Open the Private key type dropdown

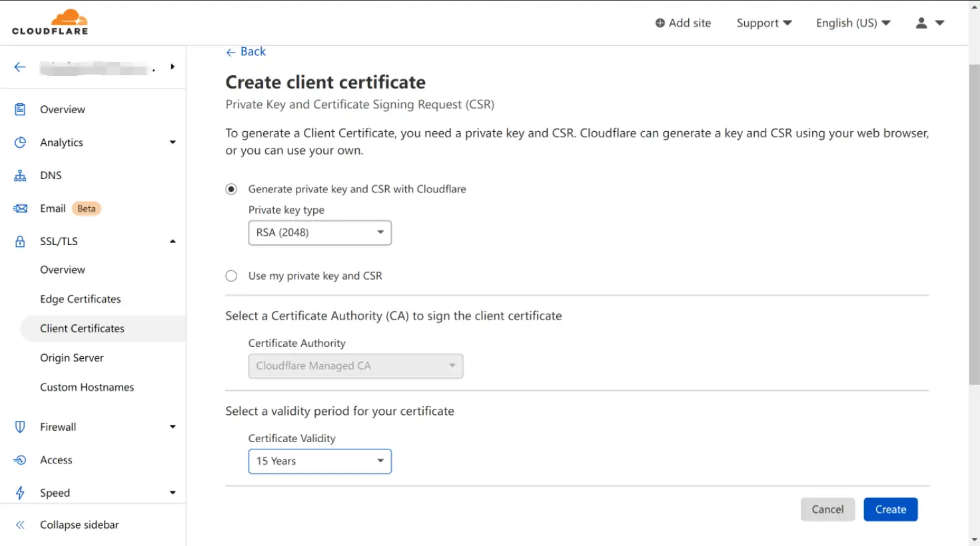[x=320, y=233]
